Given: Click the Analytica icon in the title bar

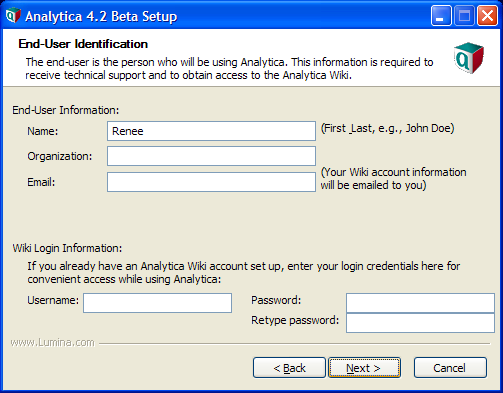Looking at the screenshot, I should point(13,15).
